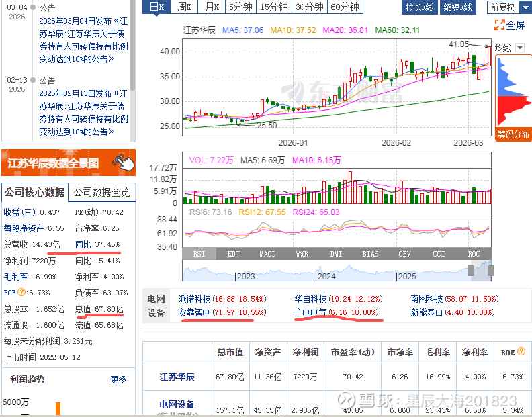Select the OBV indicator tab
Viewport: 532px width, 417px height.
click(405, 254)
